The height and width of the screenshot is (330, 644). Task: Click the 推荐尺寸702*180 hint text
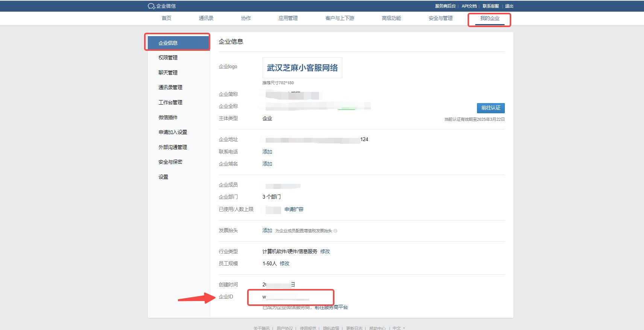coord(278,83)
